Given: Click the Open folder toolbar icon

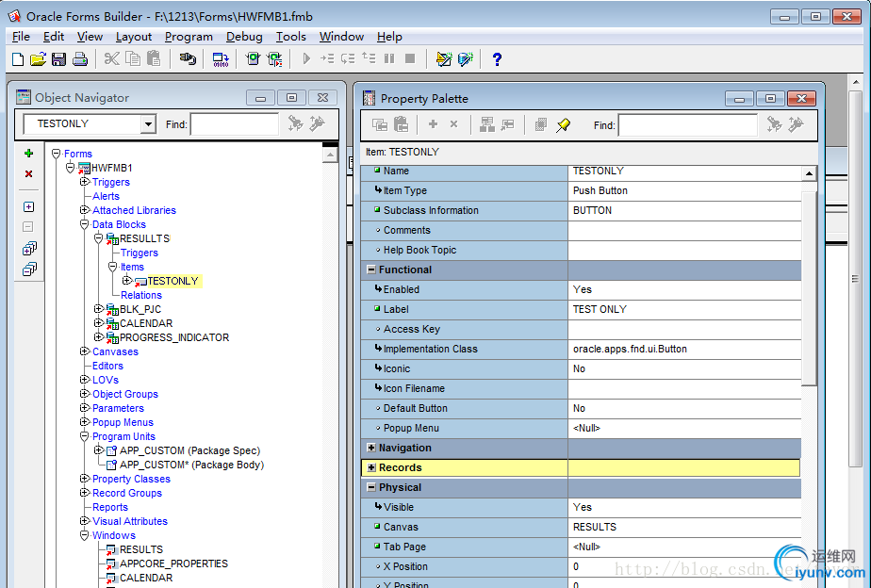Looking at the screenshot, I should coord(38,59).
